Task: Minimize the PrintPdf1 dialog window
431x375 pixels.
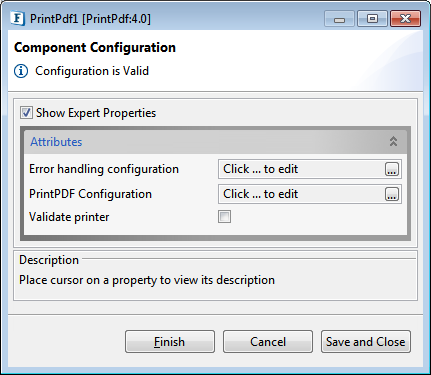Action: point(339,19)
